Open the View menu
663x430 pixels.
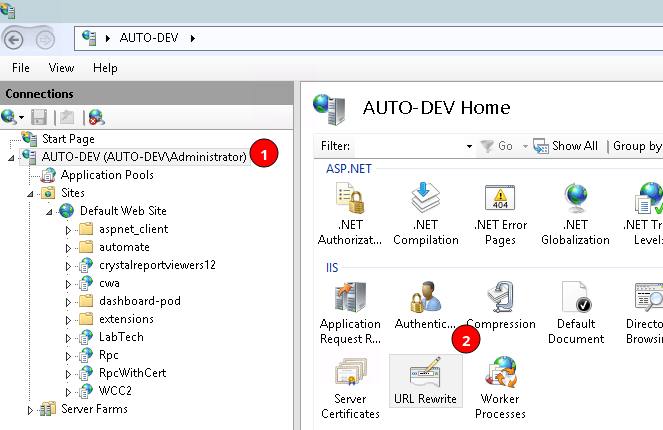(61, 68)
